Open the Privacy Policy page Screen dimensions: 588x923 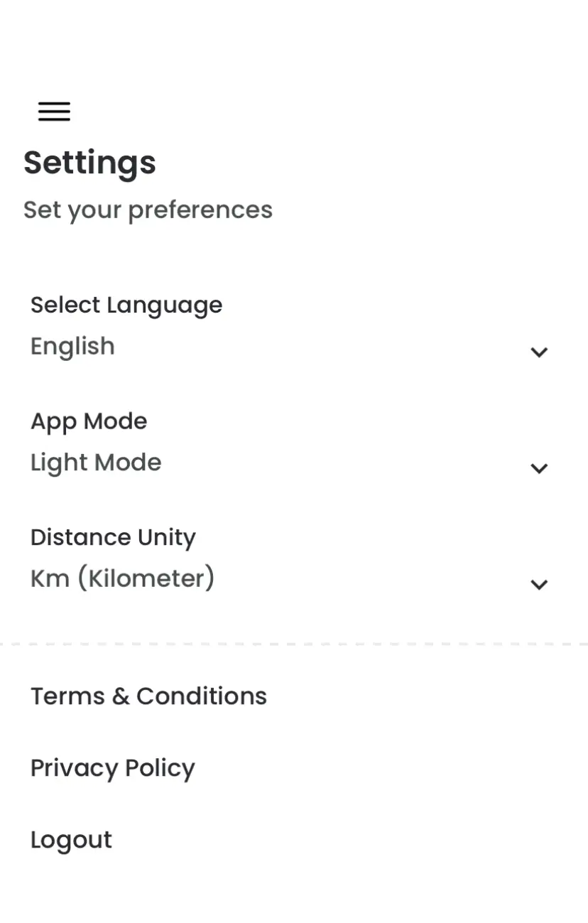(112, 768)
